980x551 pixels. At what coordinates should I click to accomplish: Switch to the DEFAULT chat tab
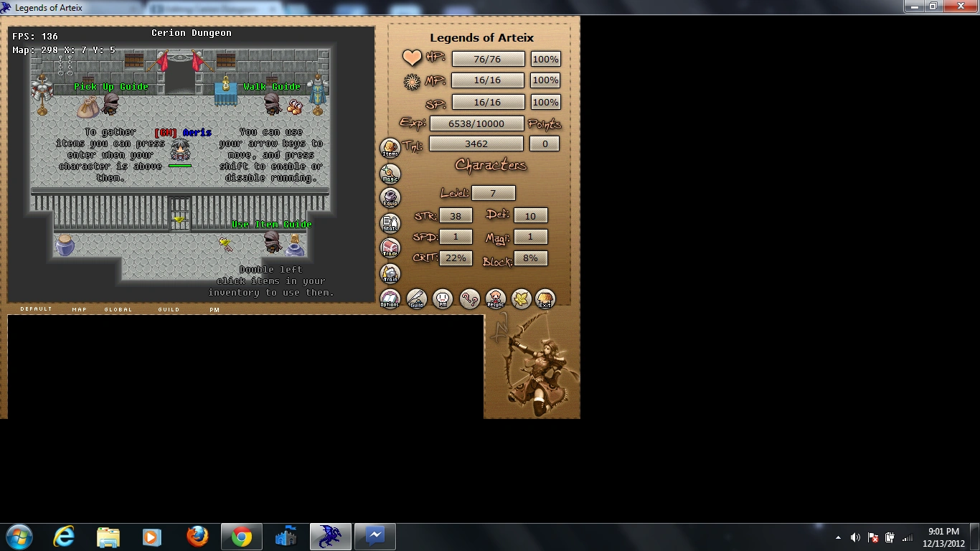(x=36, y=309)
